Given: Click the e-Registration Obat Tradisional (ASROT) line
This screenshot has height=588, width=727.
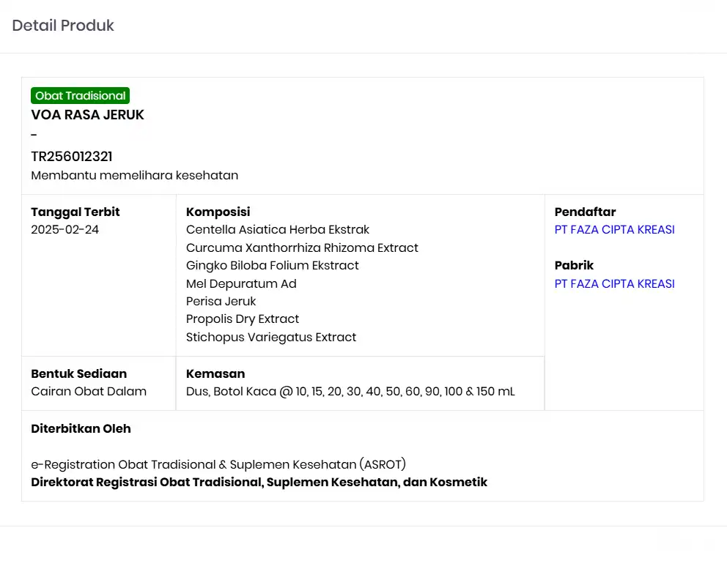Looking at the screenshot, I should (218, 464).
